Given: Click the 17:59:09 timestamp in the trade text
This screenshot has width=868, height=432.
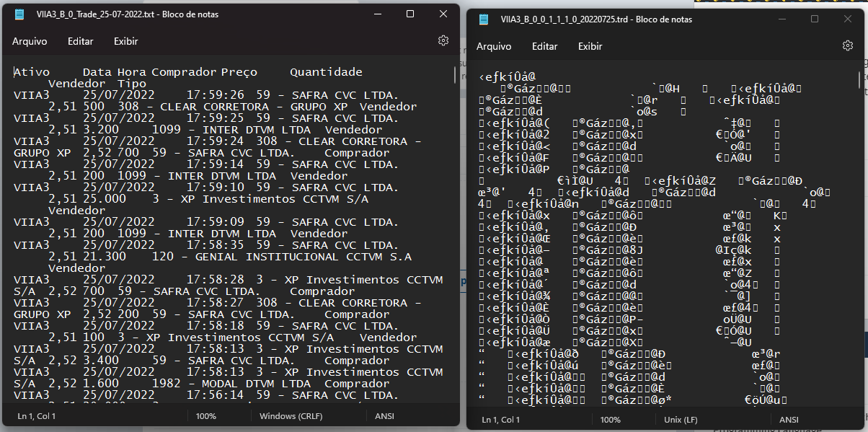Looking at the screenshot, I should click(x=215, y=222).
